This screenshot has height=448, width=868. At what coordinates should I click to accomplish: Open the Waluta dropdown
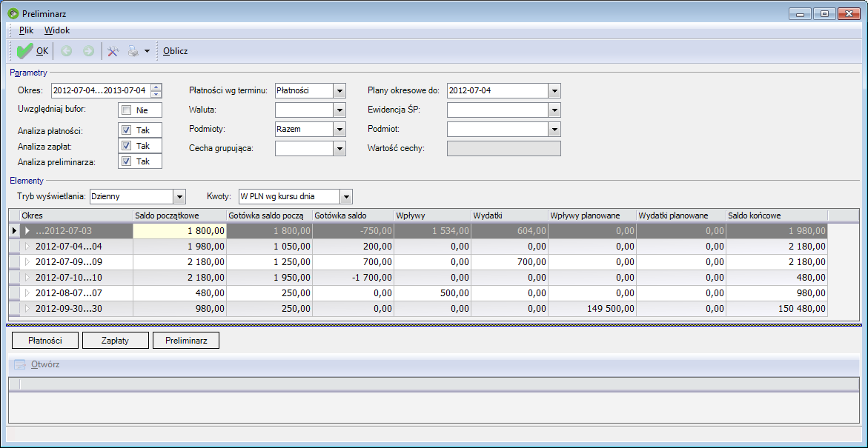[x=339, y=110]
